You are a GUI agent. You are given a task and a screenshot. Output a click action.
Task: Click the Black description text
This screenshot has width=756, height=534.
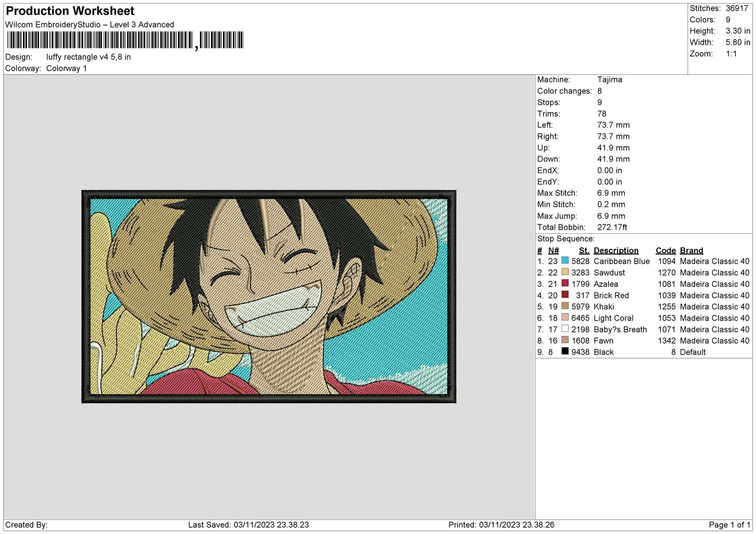click(x=604, y=353)
